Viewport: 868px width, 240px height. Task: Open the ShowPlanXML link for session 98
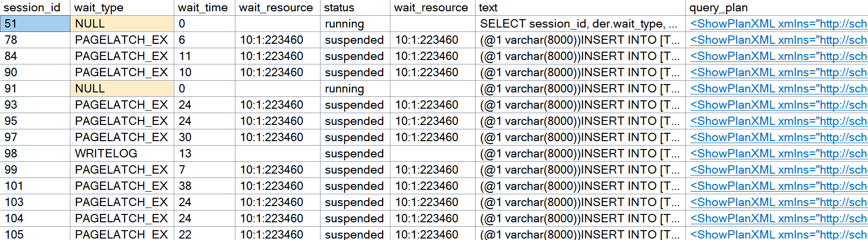(x=778, y=153)
